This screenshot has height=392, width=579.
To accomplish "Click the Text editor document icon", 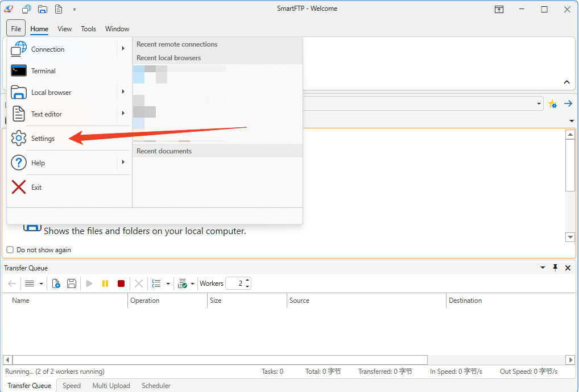I will (18, 114).
